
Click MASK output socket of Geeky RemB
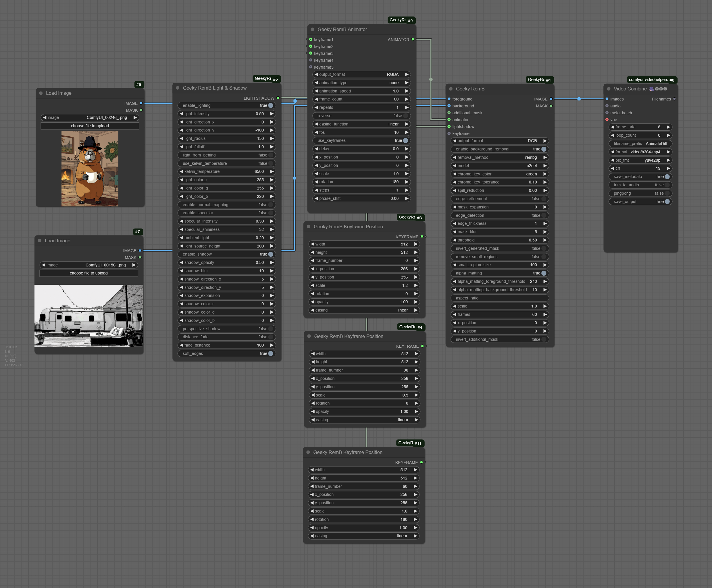[x=551, y=106]
